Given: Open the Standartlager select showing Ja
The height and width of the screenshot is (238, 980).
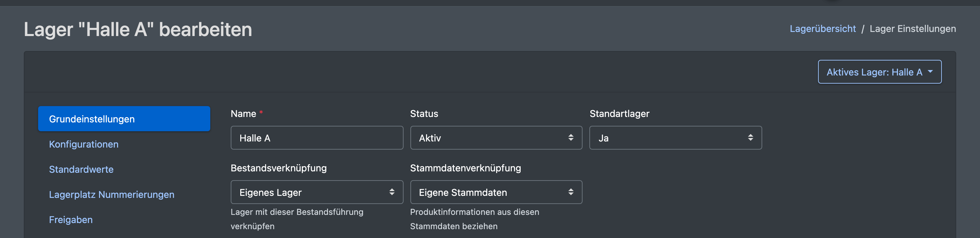Looking at the screenshot, I should [x=675, y=138].
